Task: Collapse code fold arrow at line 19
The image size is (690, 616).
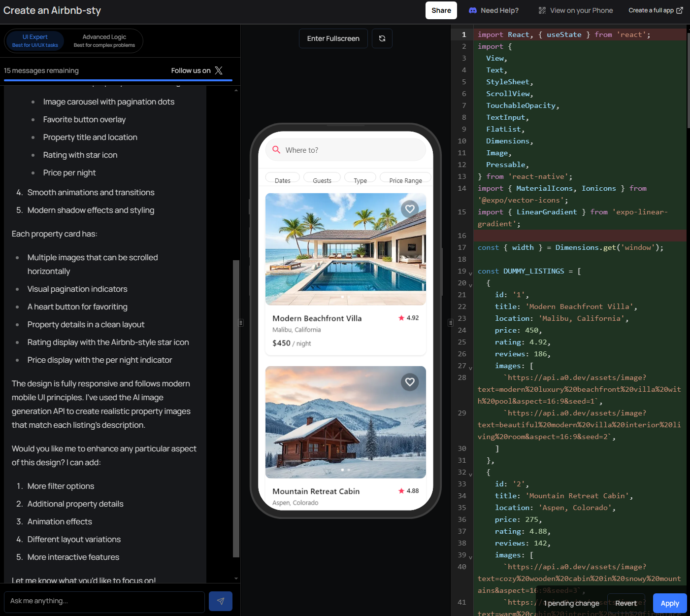Action: pos(470,273)
